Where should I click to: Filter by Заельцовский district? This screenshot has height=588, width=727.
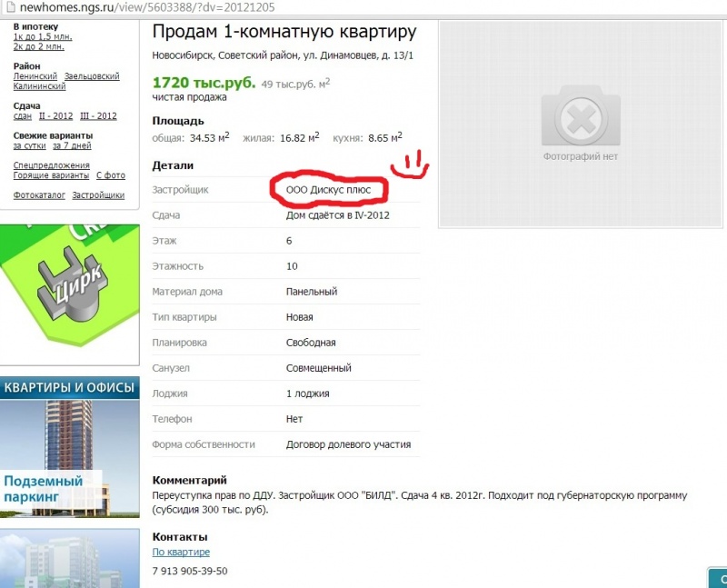92,76
